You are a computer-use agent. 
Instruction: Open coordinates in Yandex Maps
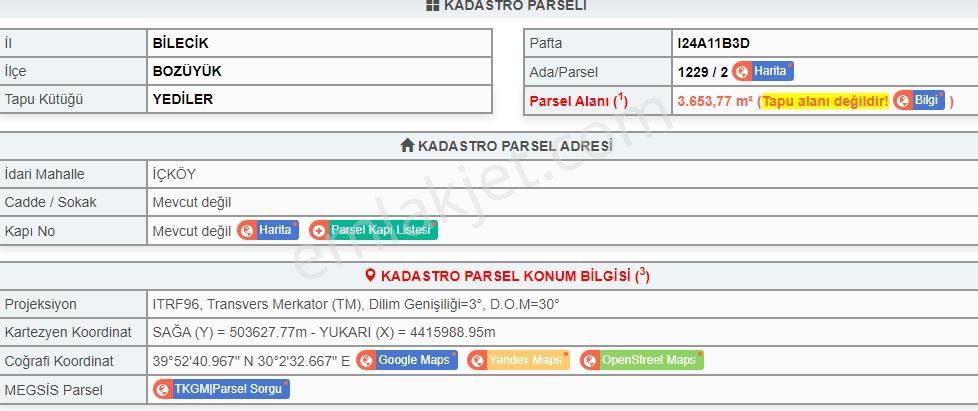[518, 360]
